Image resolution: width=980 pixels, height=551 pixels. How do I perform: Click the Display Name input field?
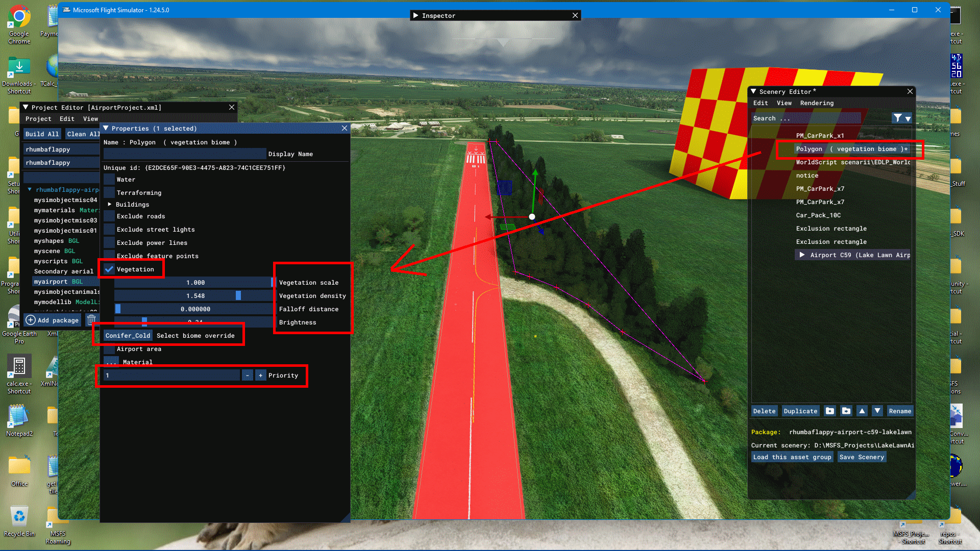point(185,154)
